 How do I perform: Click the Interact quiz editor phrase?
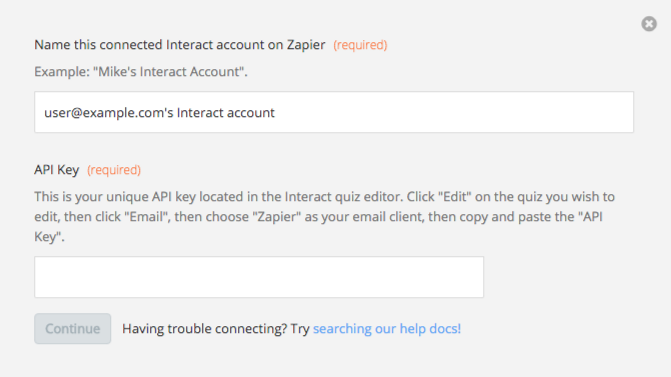tap(344, 197)
